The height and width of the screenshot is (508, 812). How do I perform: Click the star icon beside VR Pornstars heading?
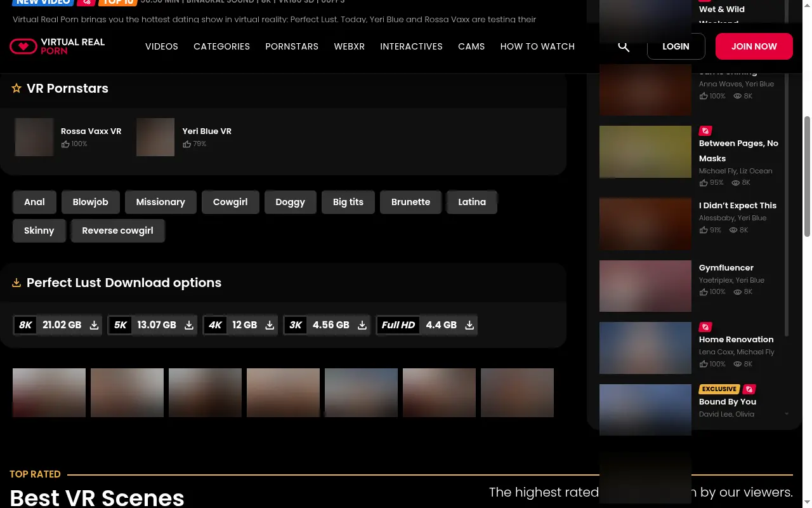pyautogui.click(x=16, y=88)
